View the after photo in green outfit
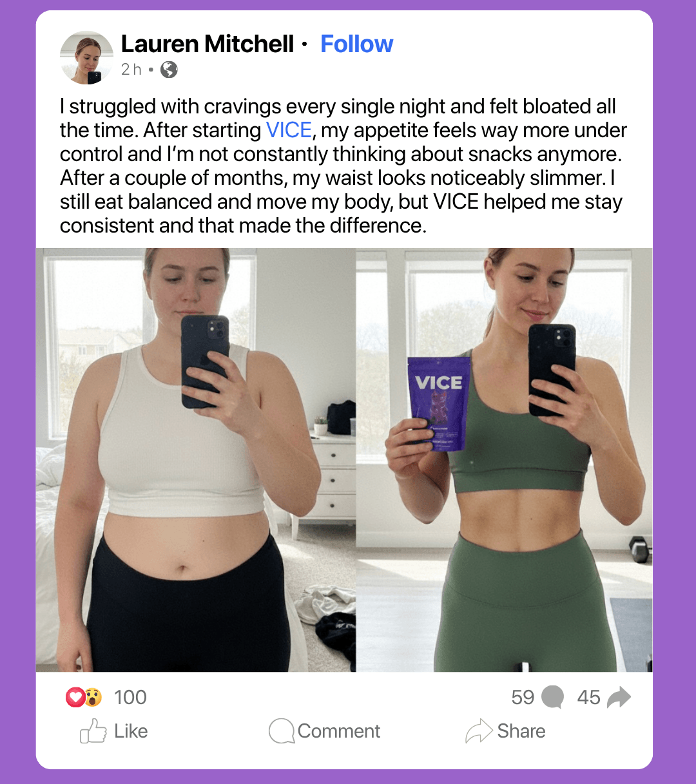This screenshot has width=696, height=784. [x=505, y=460]
